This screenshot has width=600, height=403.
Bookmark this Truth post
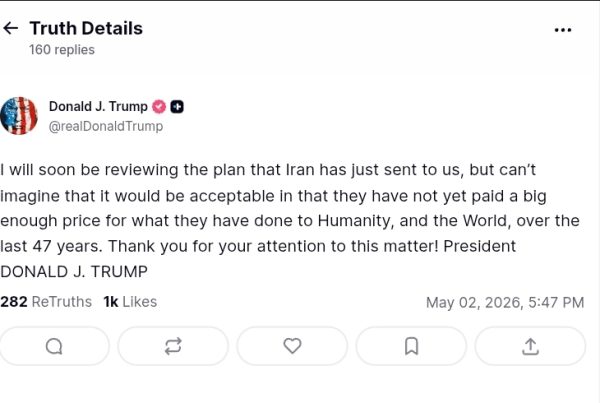(411, 346)
